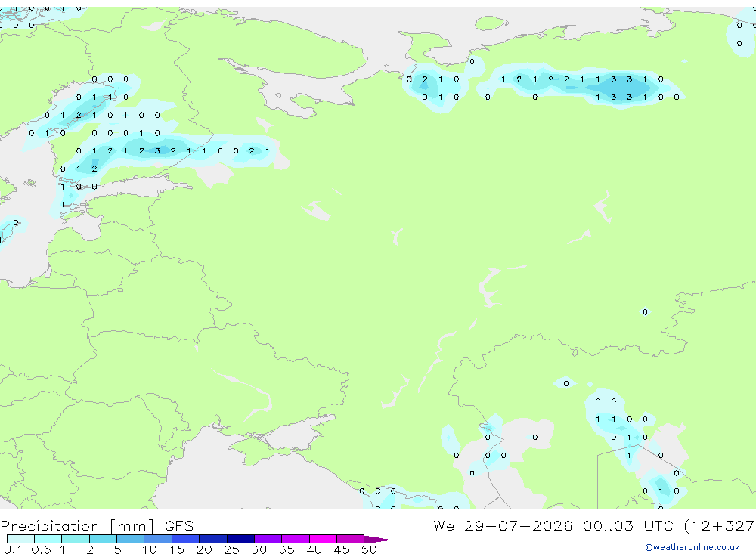Pick the 1–2 mm legend color box
The width and height of the screenshot is (756, 554).
(x=75, y=539)
